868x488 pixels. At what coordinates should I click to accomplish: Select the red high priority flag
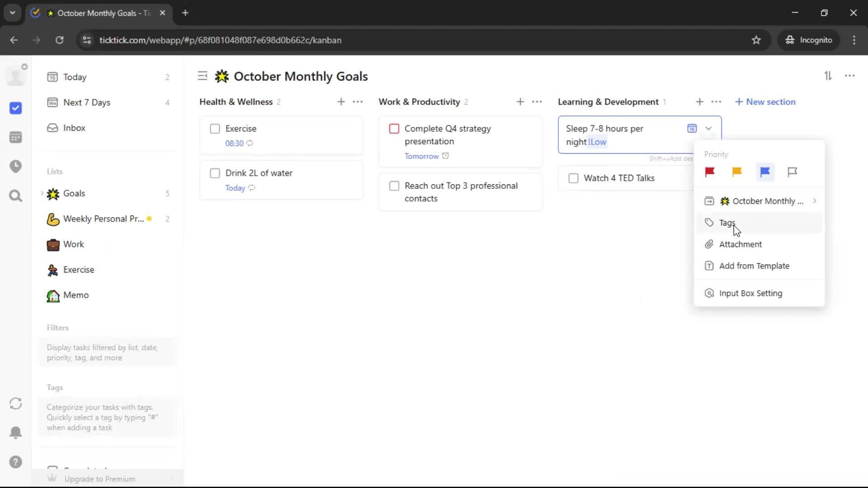710,172
